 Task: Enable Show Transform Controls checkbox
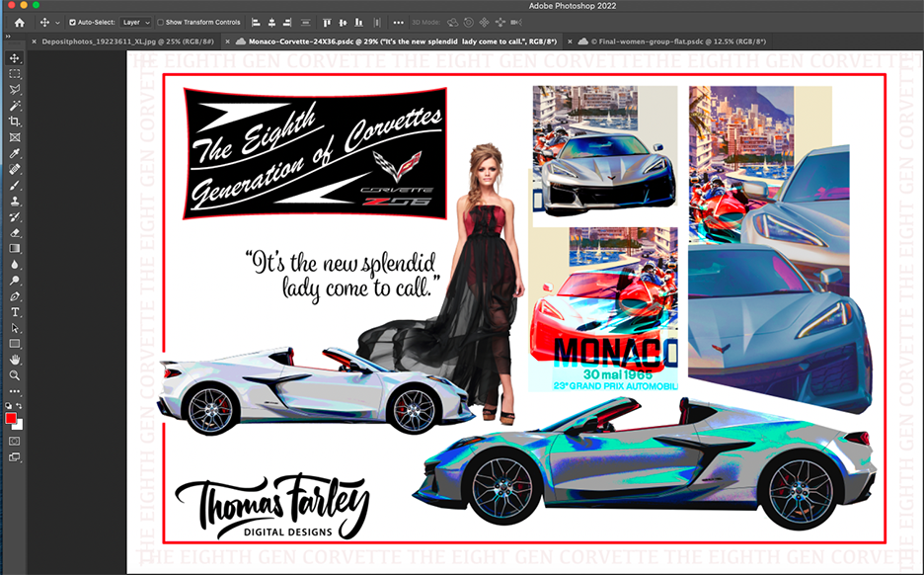(x=160, y=23)
